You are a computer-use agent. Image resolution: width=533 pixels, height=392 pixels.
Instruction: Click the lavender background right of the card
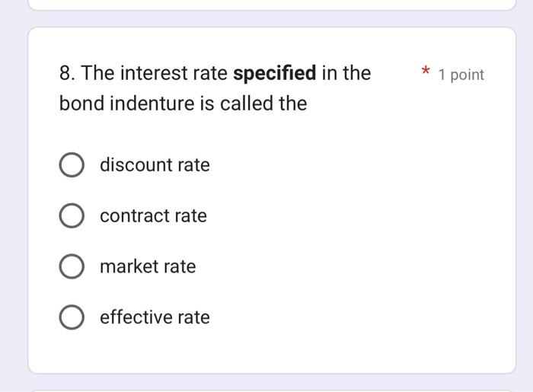tap(525, 200)
